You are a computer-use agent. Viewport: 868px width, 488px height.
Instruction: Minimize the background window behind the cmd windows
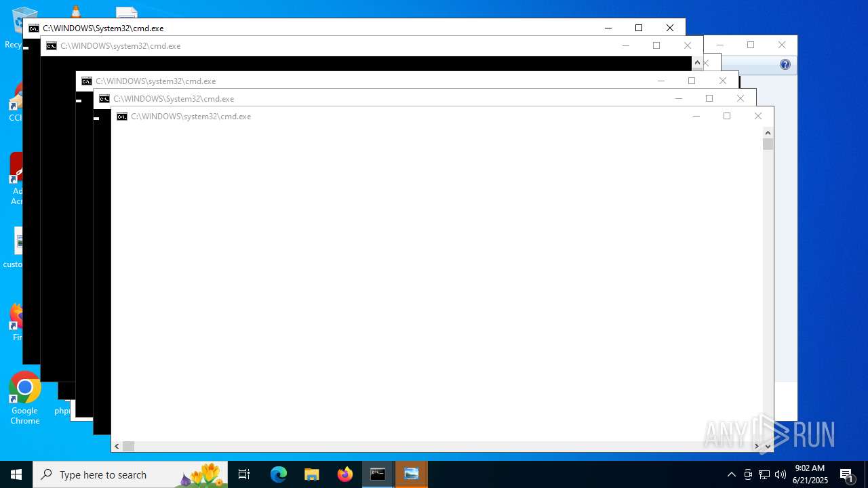click(x=719, y=45)
